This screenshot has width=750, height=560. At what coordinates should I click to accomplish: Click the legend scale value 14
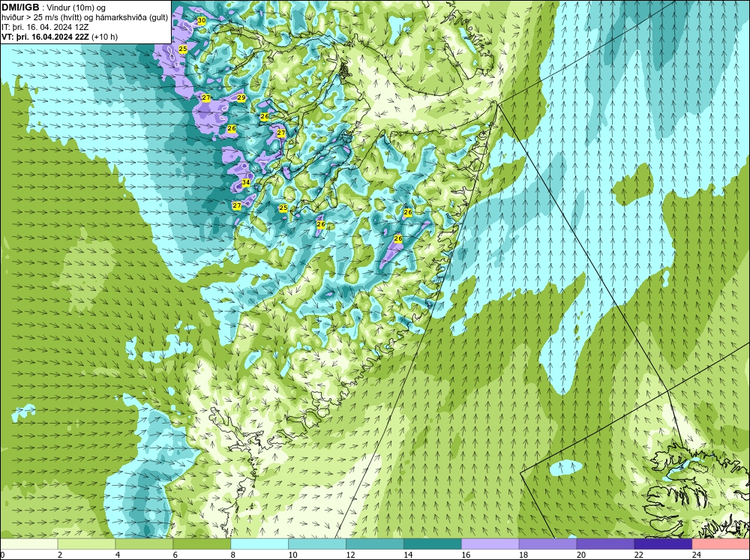pyautogui.click(x=408, y=555)
